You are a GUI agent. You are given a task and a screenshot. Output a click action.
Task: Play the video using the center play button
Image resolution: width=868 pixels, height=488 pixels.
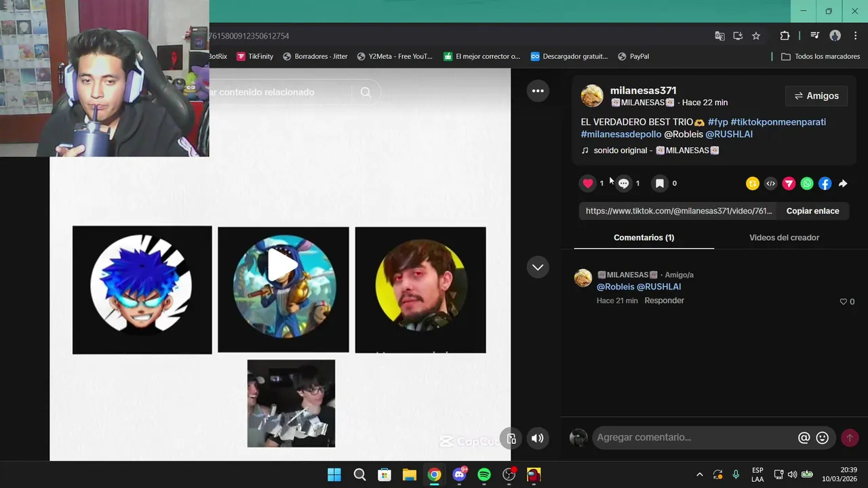(x=283, y=265)
